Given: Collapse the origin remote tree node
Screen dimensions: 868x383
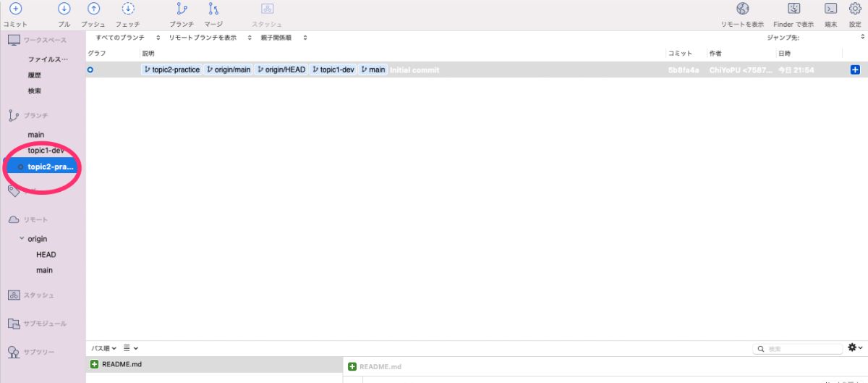Looking at the screenshot, I should (x=22, y=238).
